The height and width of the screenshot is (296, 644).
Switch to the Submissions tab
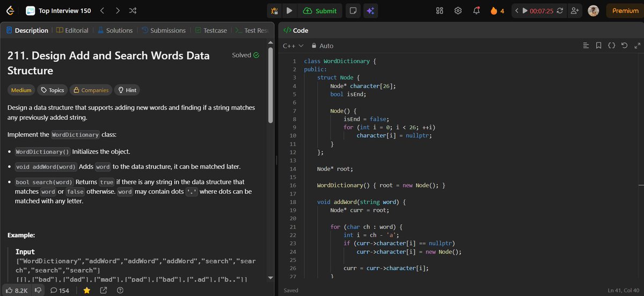pyautogui.click(x=164, y=31)
